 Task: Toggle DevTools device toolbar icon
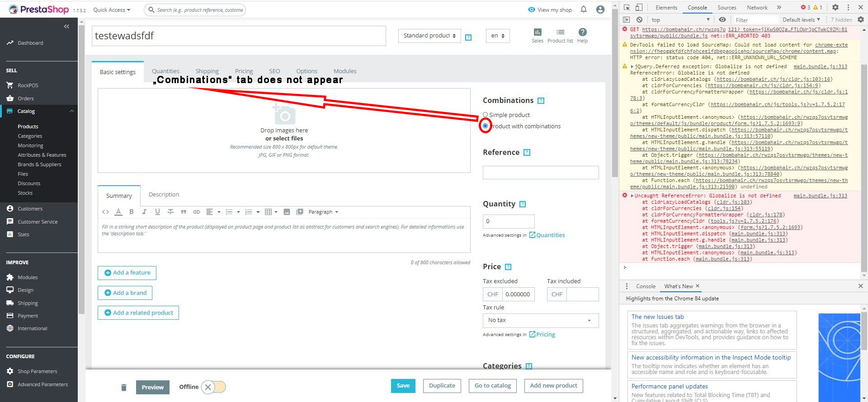click(x=639, y=7)
